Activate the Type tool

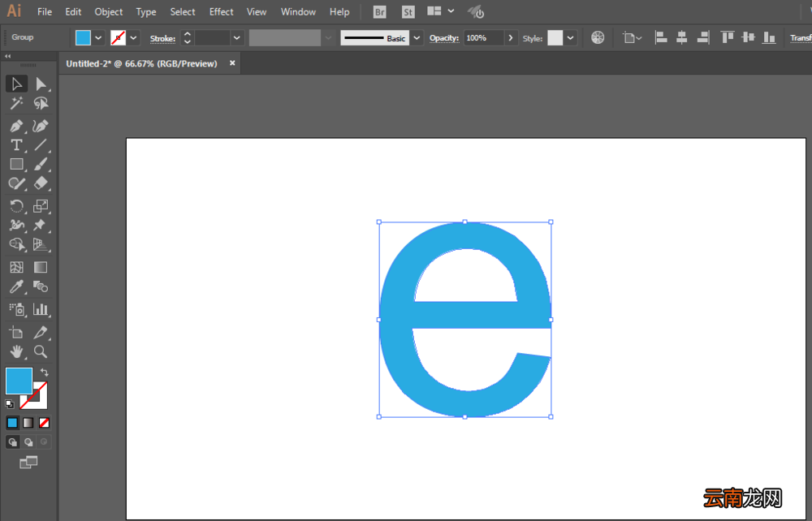(16, 145)
